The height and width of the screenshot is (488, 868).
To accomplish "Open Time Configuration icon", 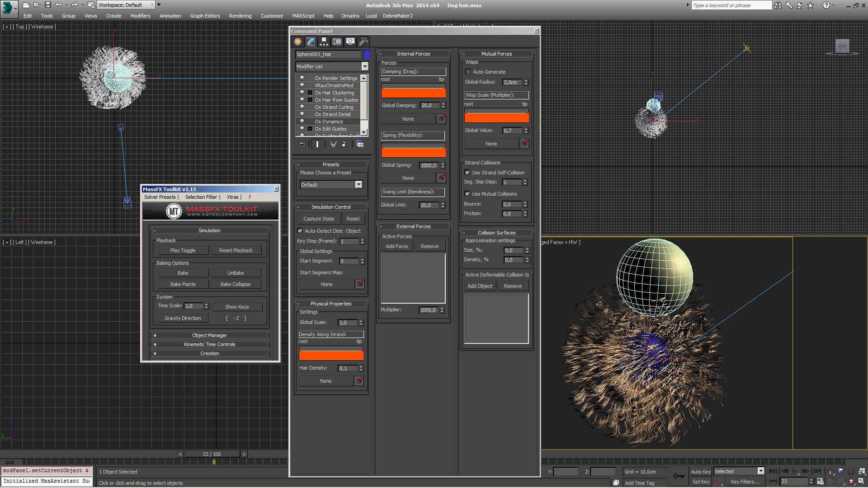I will [x=821, y=482].
